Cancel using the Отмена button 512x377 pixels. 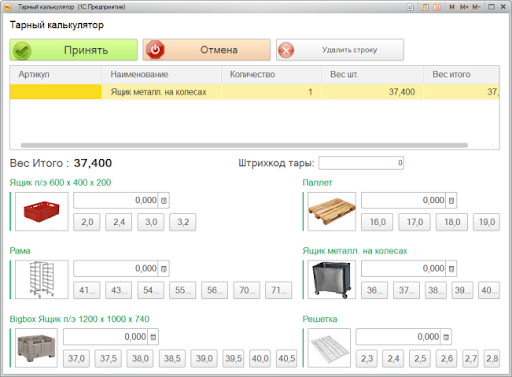(x=207, y=50)
